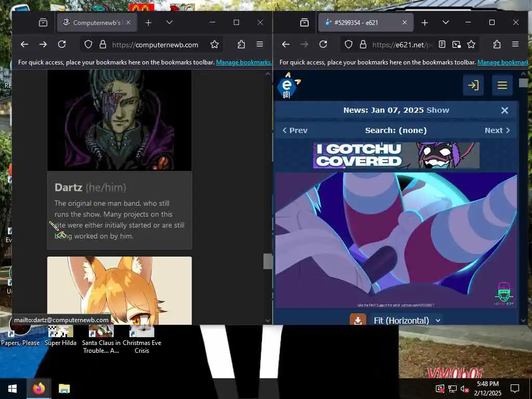
Task: Select the Santa Claus in Trouble shortcut
Action: tap(101, 339)
